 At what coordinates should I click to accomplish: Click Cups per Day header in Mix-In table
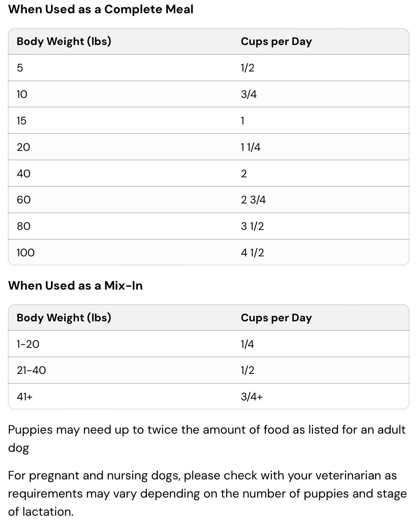pyautogui.click(x=276, y=318)
